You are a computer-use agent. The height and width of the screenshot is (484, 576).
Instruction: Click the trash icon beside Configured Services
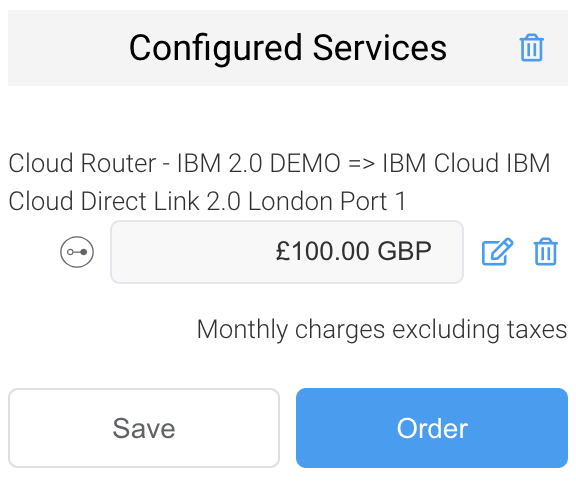[x=531, y=48]
